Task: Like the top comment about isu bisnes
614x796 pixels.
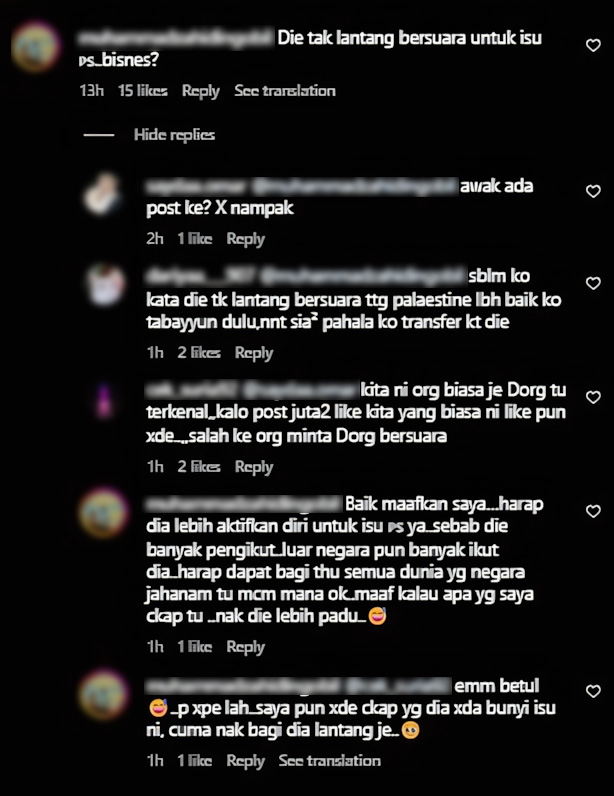Action: 593,45
